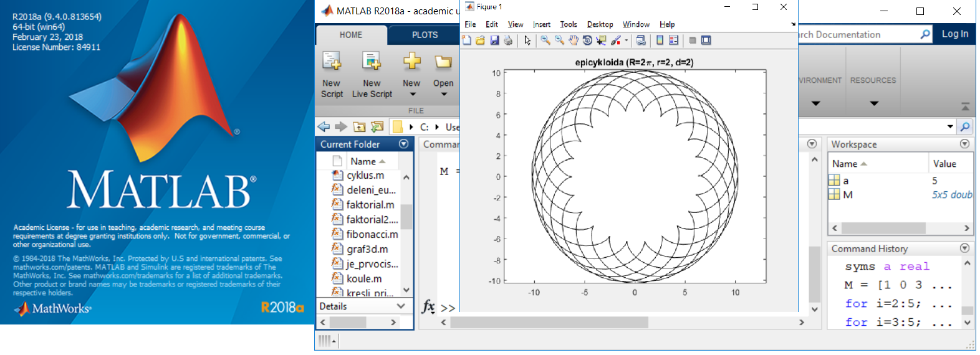Switch to the PLOTS tab
980x355 pixels.
tap(425, 35)
